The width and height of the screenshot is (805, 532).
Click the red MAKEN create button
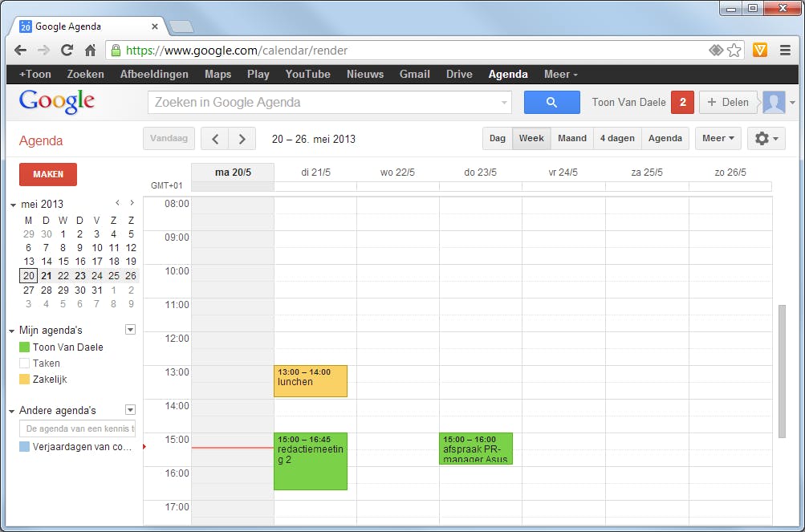(x=47, y=174)
